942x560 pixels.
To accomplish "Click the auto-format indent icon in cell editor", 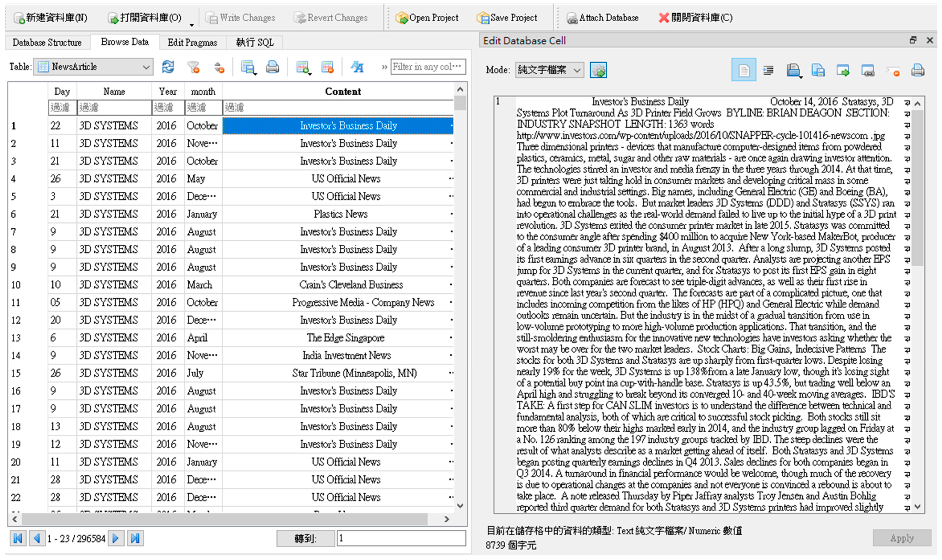I will click(x=768, y=70).
